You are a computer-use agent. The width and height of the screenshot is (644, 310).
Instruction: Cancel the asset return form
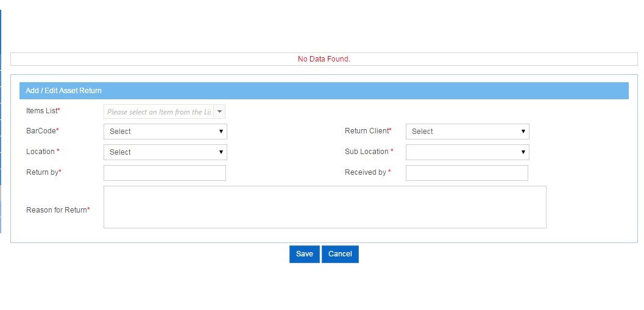[340, 254]
